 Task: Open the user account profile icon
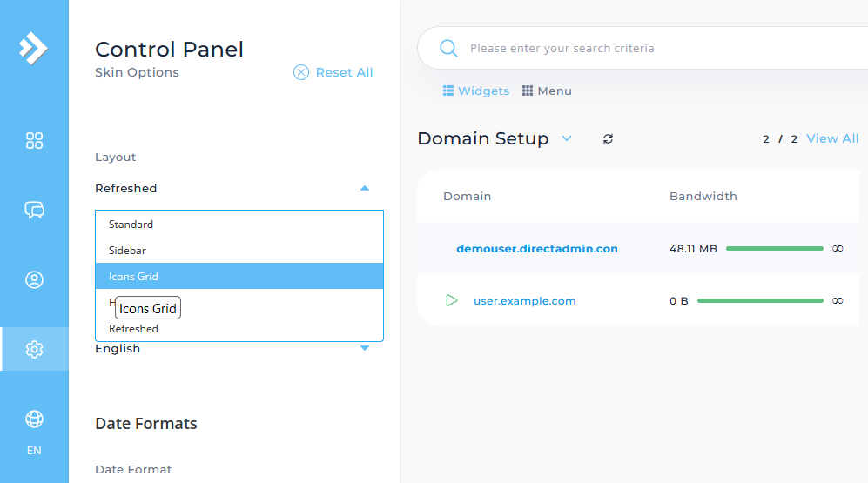pyautogui.click(x=34, y=280)
